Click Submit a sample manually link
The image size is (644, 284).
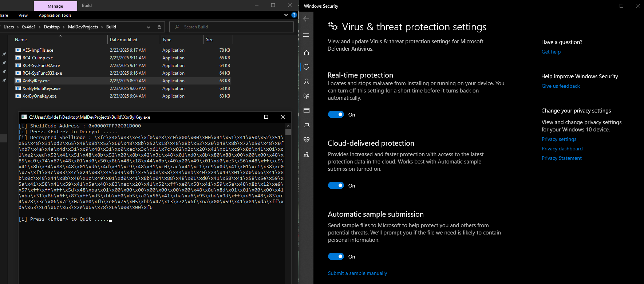tap(357, 273)
